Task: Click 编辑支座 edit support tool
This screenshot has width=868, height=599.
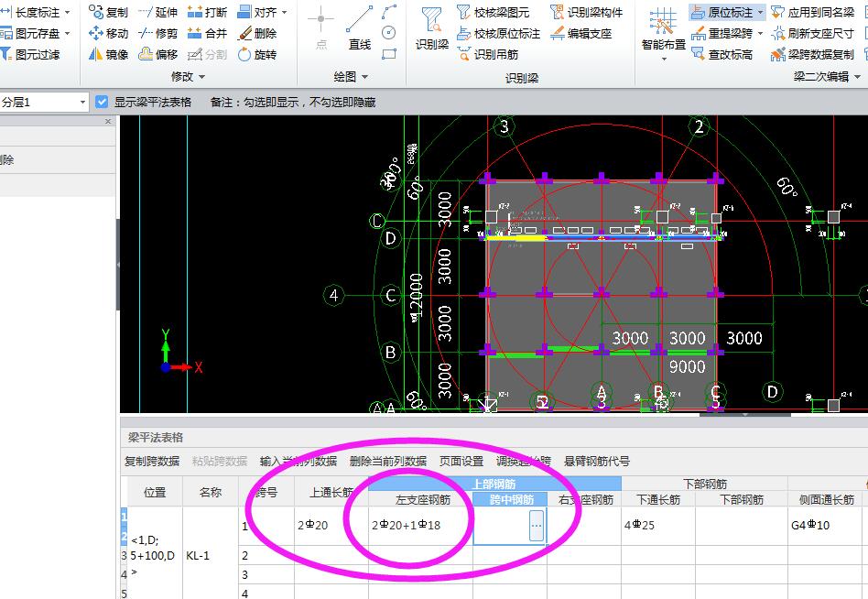Action: click(x=580, y=33)
